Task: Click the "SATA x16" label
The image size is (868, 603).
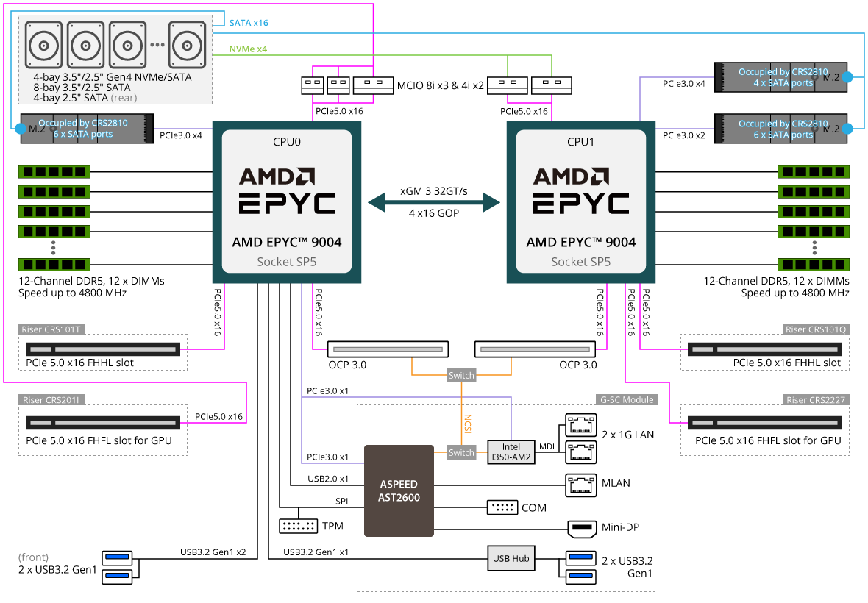Action: [x=249, y=23]
